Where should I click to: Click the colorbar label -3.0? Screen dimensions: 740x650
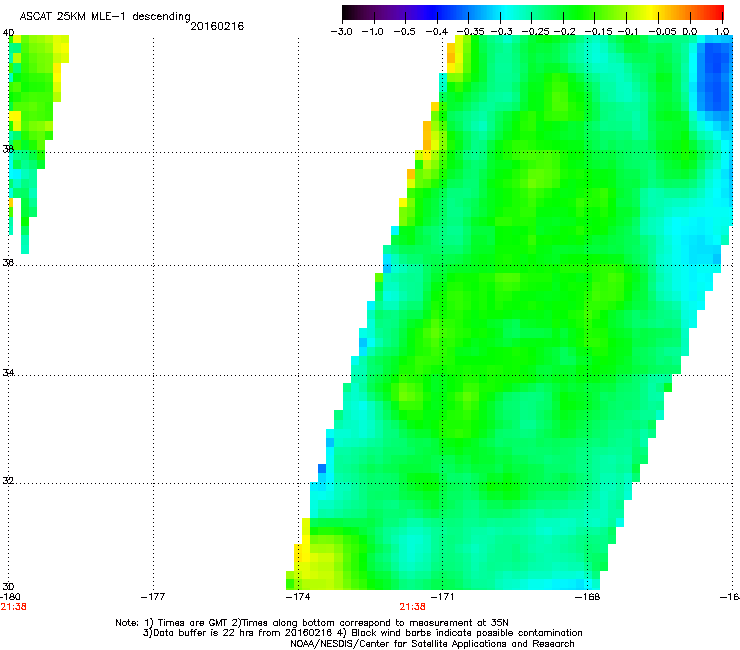(x=342, y=32)
